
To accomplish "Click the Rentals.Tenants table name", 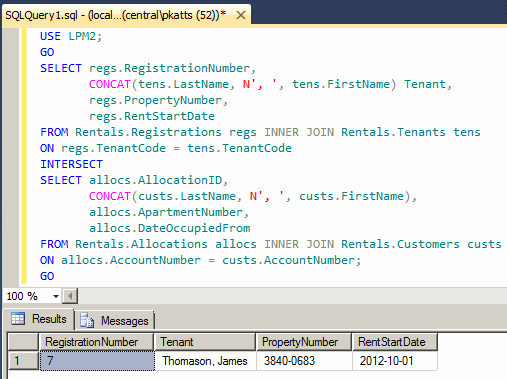I will 393,132.
